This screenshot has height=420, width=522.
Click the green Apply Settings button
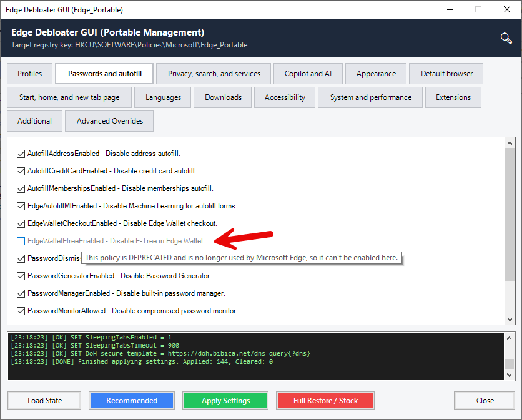point(225,401)
